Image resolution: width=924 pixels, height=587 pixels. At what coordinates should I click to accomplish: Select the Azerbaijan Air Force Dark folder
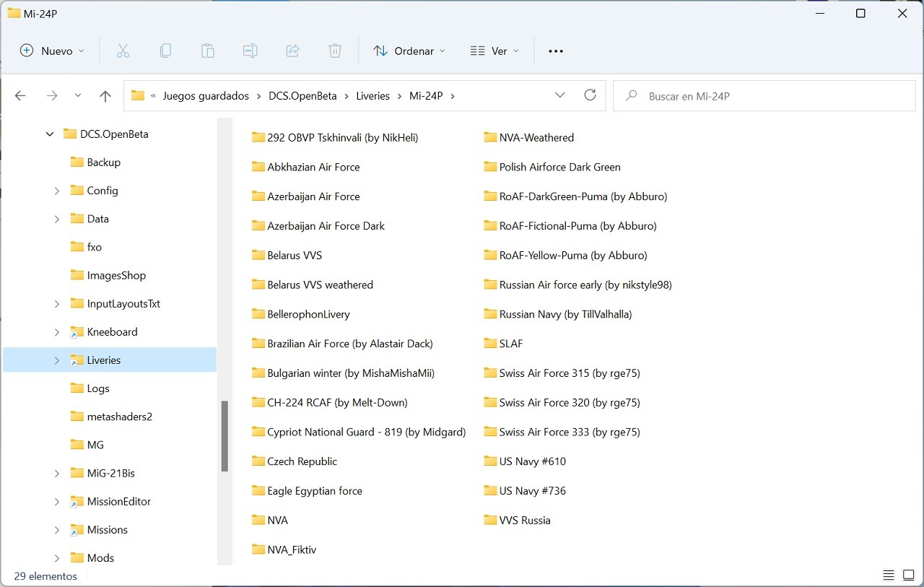(x=318, y=226)
